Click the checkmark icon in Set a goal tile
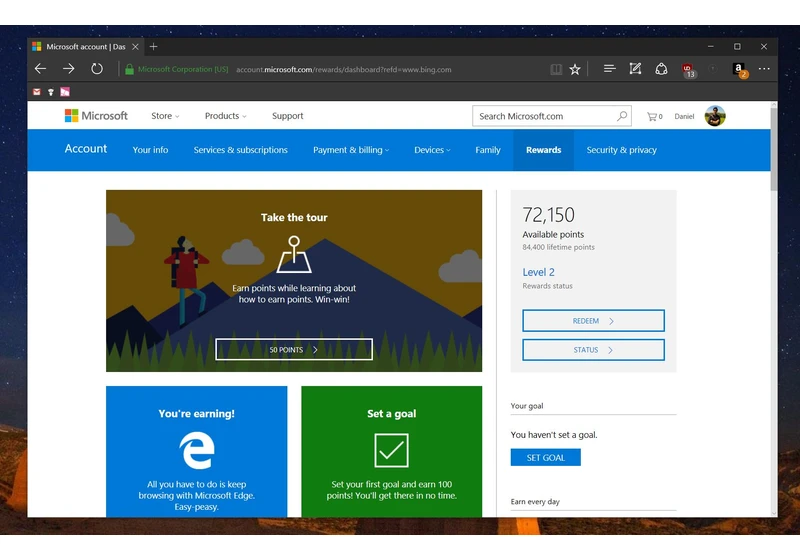800x560 pixels. pos(391,450)
